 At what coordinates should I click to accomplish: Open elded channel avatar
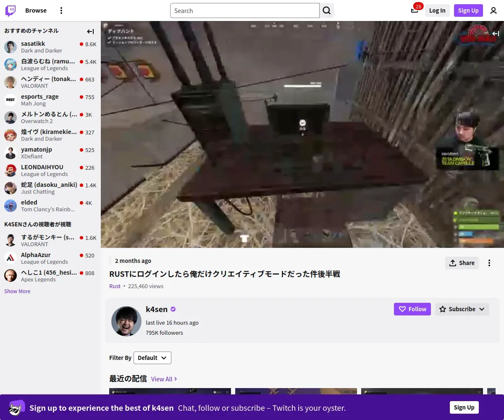[x=10, y=206]
